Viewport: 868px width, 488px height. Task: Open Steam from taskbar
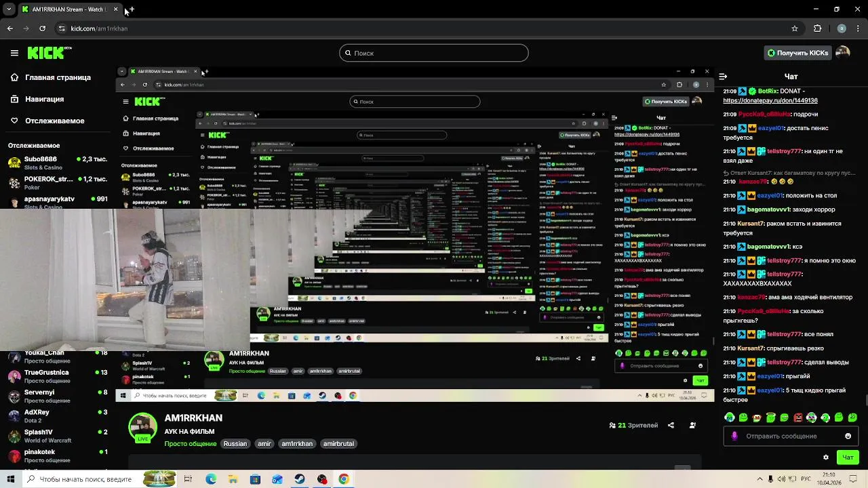tap(300, 479)
